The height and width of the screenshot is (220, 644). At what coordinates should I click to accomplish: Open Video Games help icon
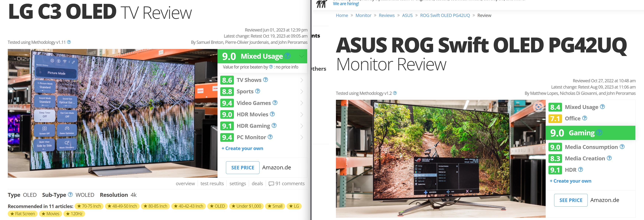[275, 103]
